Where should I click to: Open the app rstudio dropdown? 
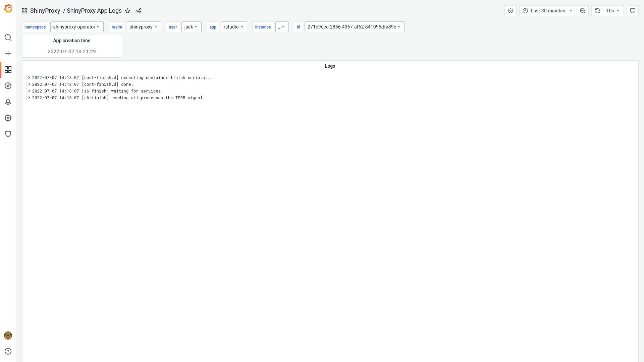[234, 27]
